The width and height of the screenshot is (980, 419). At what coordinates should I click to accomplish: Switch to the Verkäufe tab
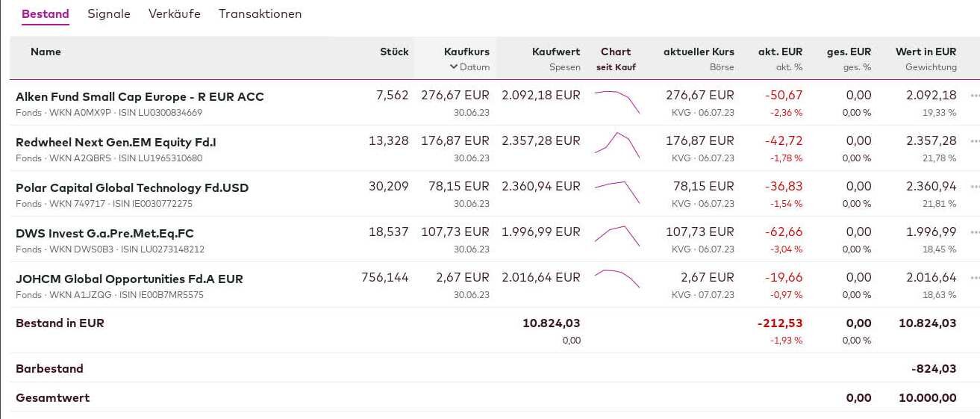pyautogui.click(x=175, y=14)
